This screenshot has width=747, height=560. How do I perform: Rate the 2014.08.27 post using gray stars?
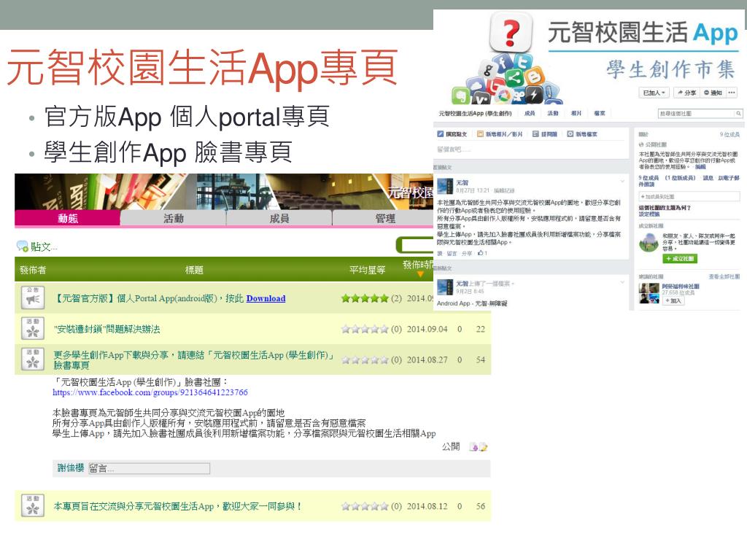[x=365, y=359]
